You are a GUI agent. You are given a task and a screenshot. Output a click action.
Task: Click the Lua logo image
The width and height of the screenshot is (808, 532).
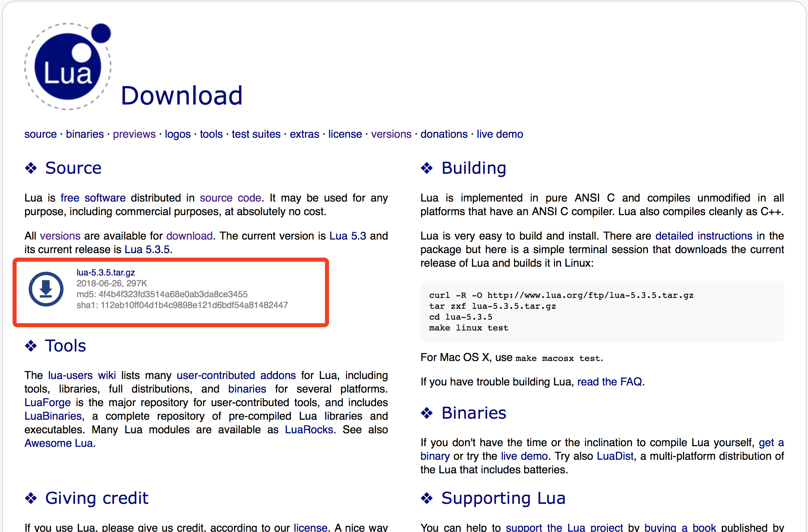click(68, 66)
